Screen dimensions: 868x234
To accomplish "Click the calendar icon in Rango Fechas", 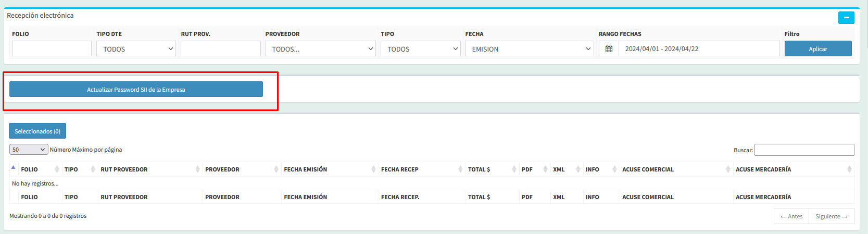I will [x=609, y=49].
